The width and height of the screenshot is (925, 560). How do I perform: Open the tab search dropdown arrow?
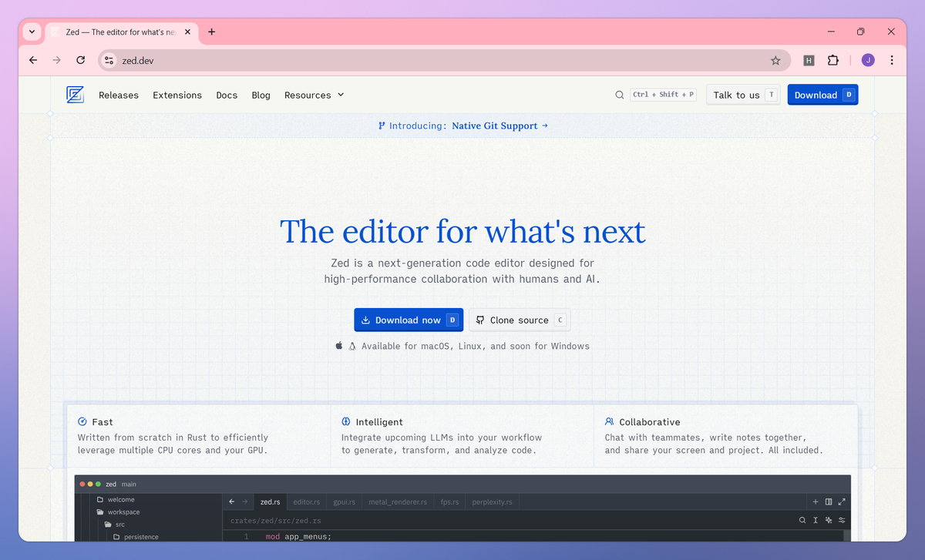click(x=32, y=32)
